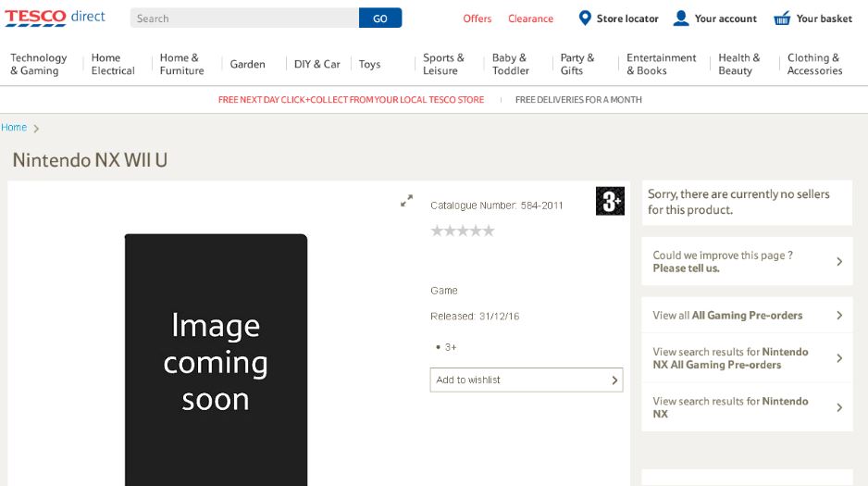Click chevron beside Please tell us

coord(839,261)
